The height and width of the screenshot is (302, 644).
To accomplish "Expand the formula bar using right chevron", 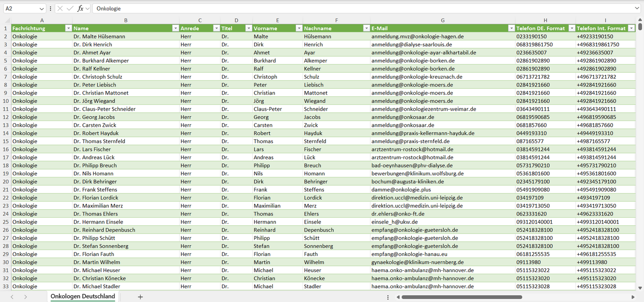I will tap(637, 8).
